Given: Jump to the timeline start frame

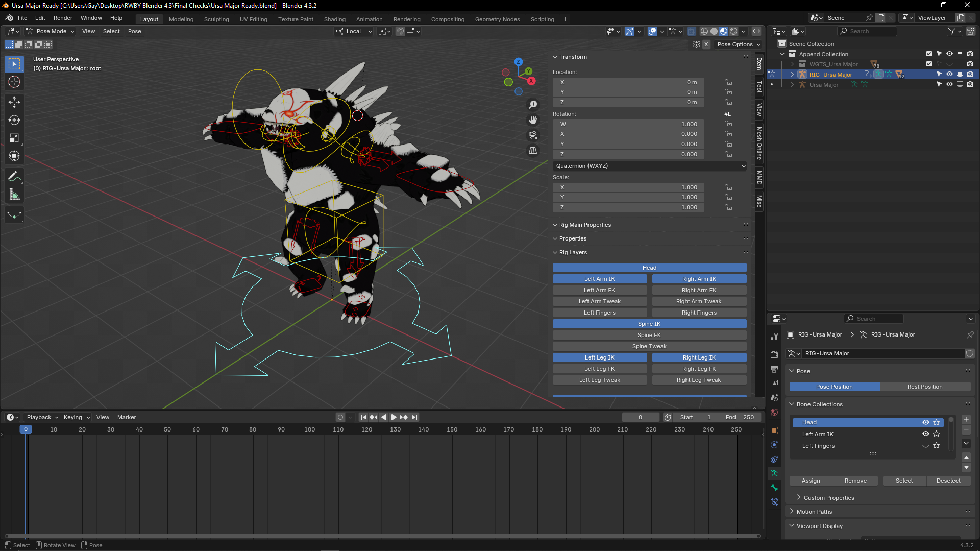Looking at the screenshot, I should 363,417.
